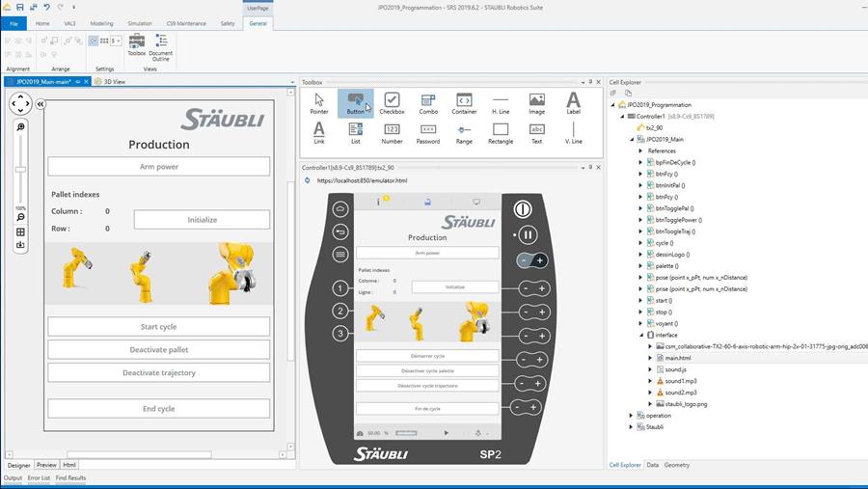Pick the Range control in Toolbox
This screenshot has width=868, height=489.
point(464,132)
